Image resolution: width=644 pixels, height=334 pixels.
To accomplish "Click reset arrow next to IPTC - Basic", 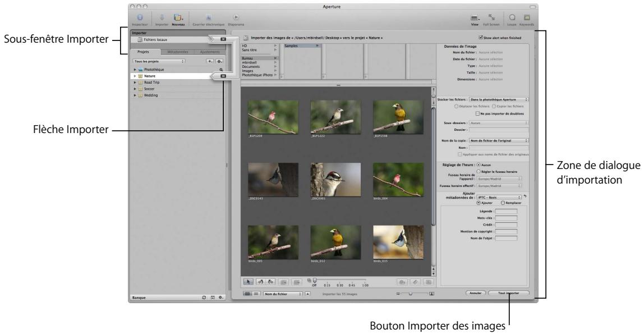I will tap(525, 196).
